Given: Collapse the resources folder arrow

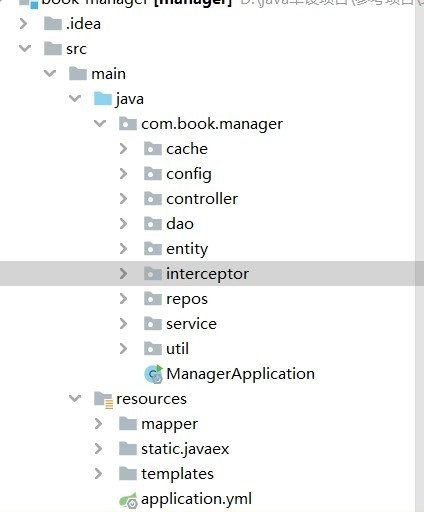Looking at the screenshot, I should [x=75, y=398].
